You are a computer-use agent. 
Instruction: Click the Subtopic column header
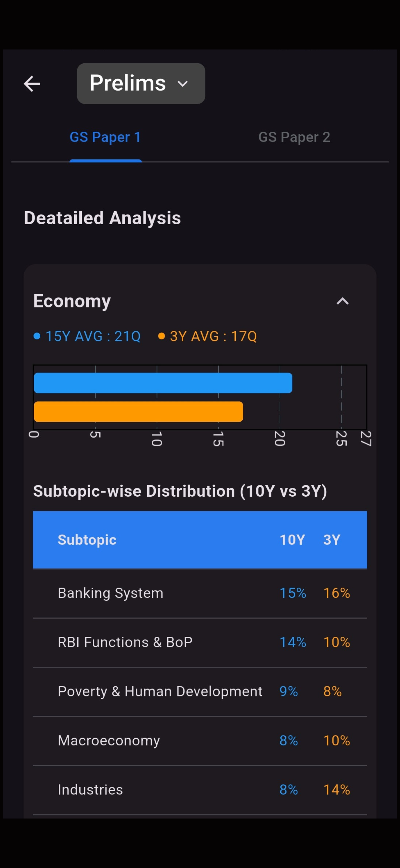click(x=87, y=540)
